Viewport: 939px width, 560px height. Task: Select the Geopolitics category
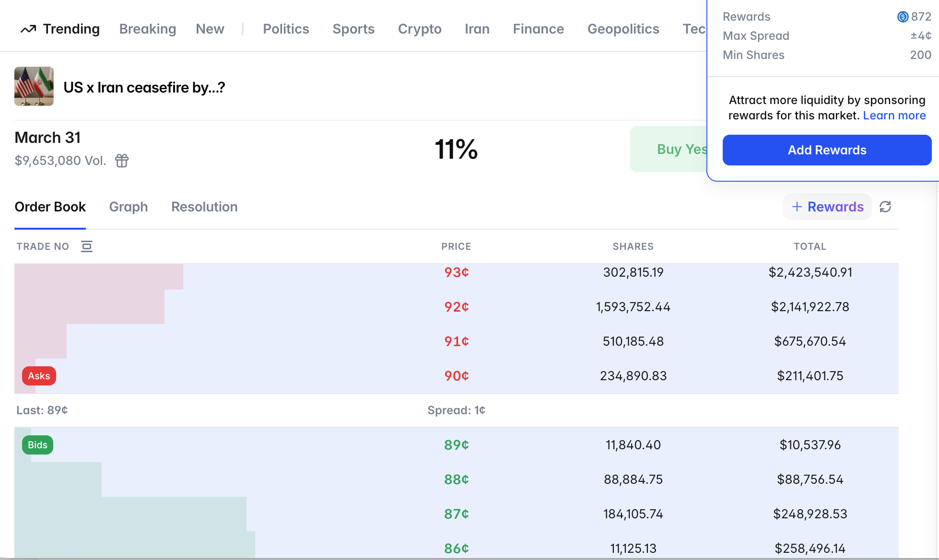(623, 29)
